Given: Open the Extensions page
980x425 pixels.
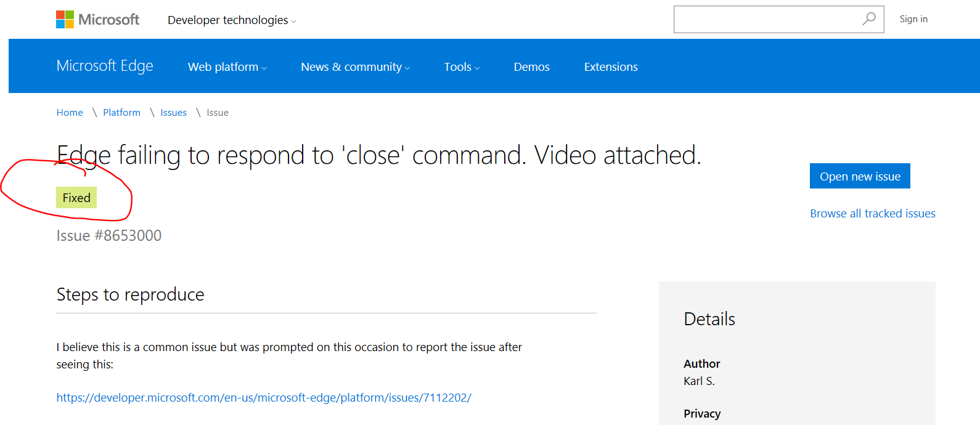Looking at the screenshot, I should (611, 67).
